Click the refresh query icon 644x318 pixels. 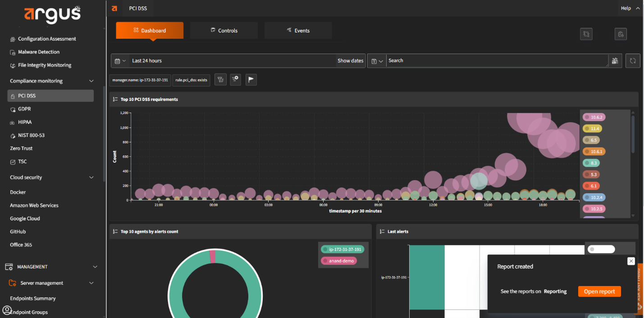click(x=632, y=61)
